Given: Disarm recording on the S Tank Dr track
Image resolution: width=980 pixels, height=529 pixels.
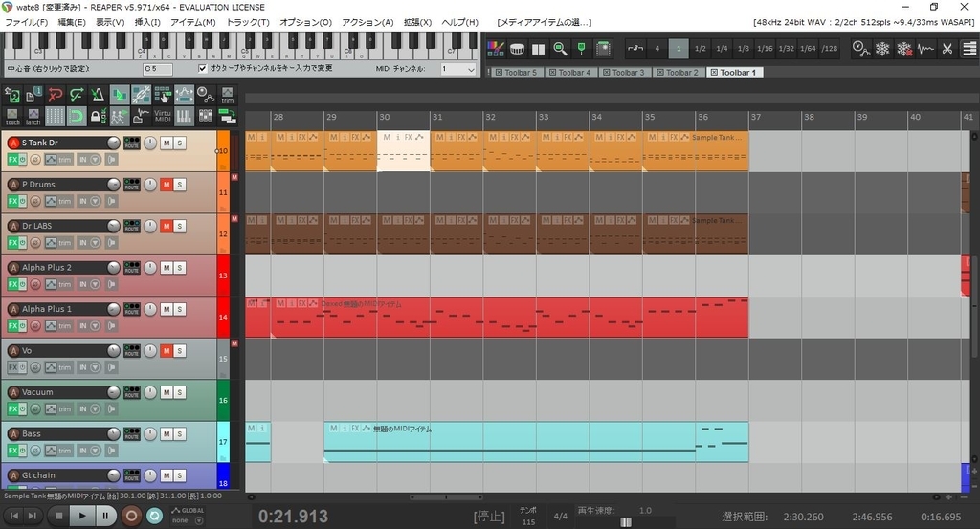Looking at the screenshot, I should point(13,143).
